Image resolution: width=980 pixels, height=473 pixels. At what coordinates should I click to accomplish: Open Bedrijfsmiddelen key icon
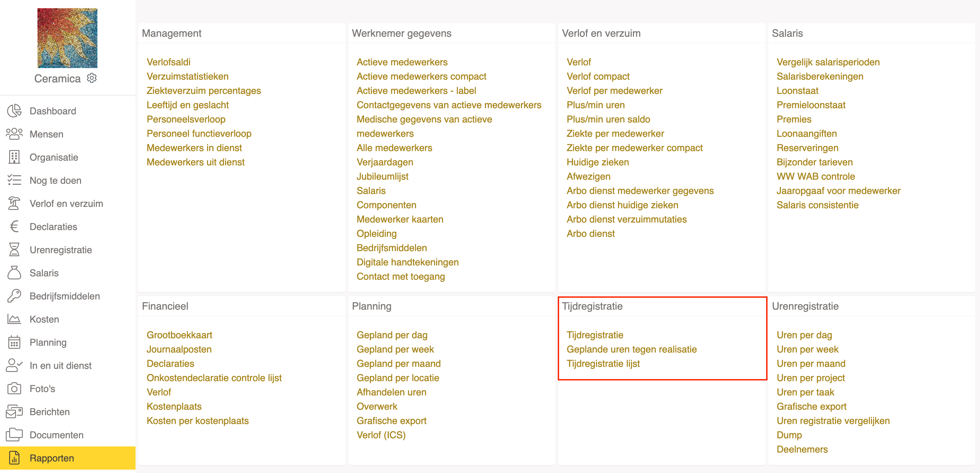pyautogui.click(x=14, y=296)
